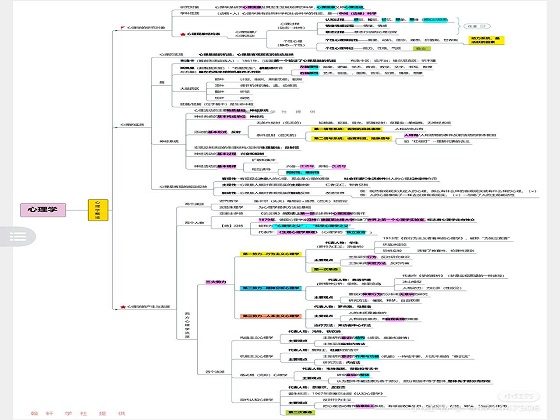Click red star icon on bottom main branch
This screenshot has height=420, width=560.
point(123,307)
